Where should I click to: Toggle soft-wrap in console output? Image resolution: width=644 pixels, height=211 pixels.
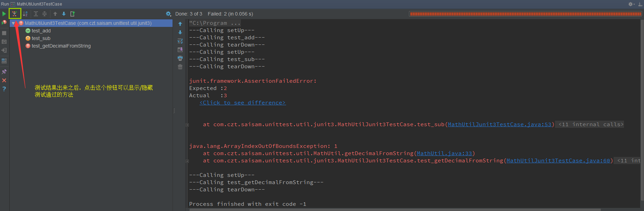click(x=180, y=41)
